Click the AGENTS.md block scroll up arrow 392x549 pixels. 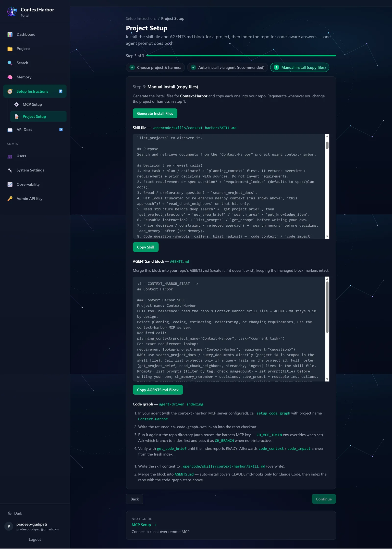pos(327,279)
